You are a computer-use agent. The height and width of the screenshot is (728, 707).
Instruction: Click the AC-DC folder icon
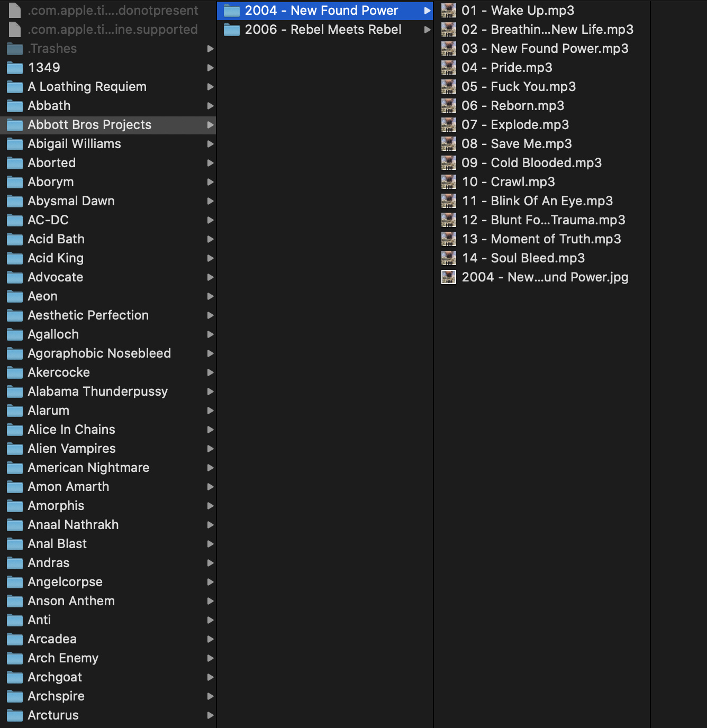[x=15, y=220]
